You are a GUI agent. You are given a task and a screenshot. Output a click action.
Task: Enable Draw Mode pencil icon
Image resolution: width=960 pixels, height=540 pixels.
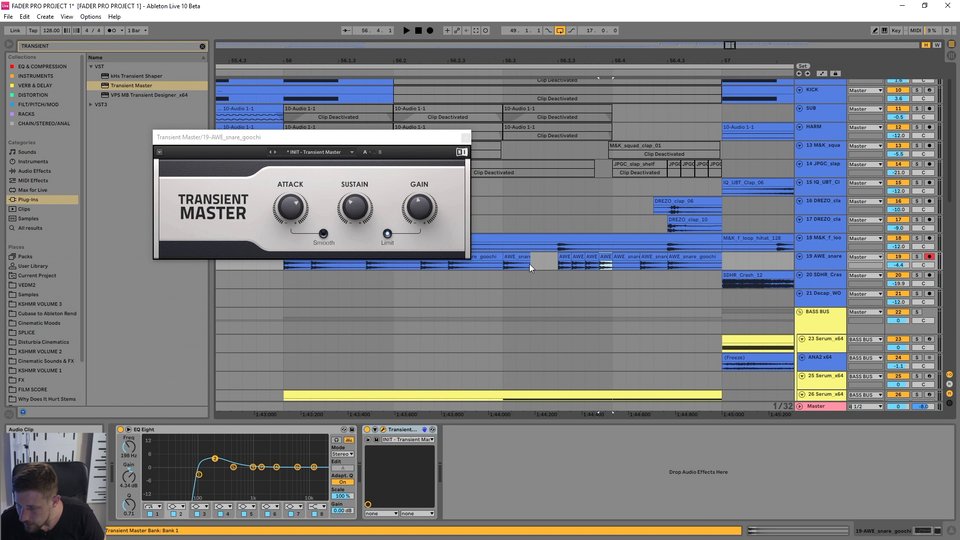pos(875,30)
